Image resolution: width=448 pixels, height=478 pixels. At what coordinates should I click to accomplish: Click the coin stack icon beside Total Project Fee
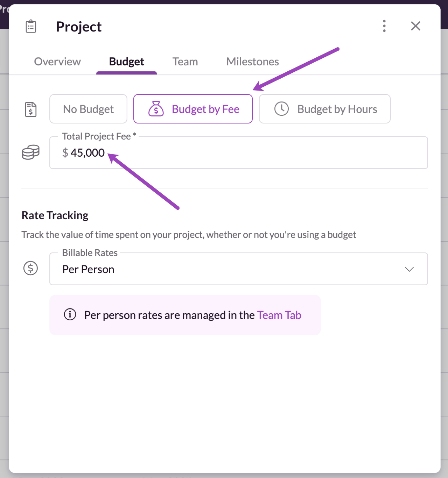31,152
